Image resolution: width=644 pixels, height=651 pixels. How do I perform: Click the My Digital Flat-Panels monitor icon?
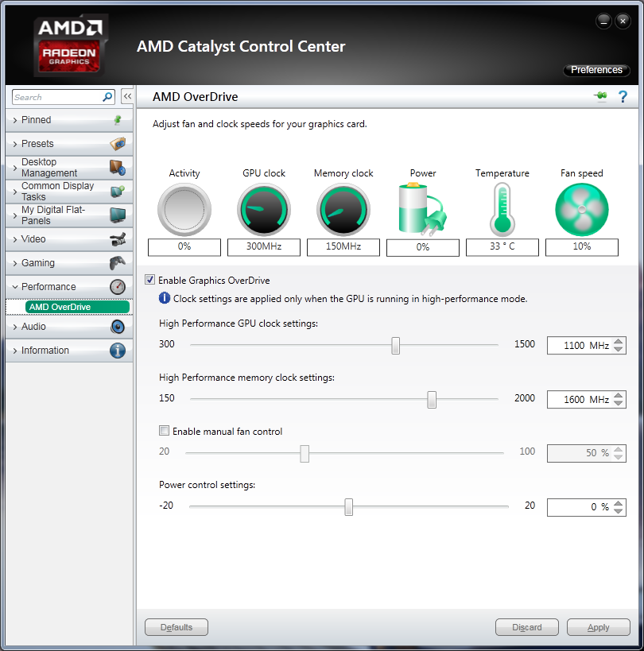118,215
